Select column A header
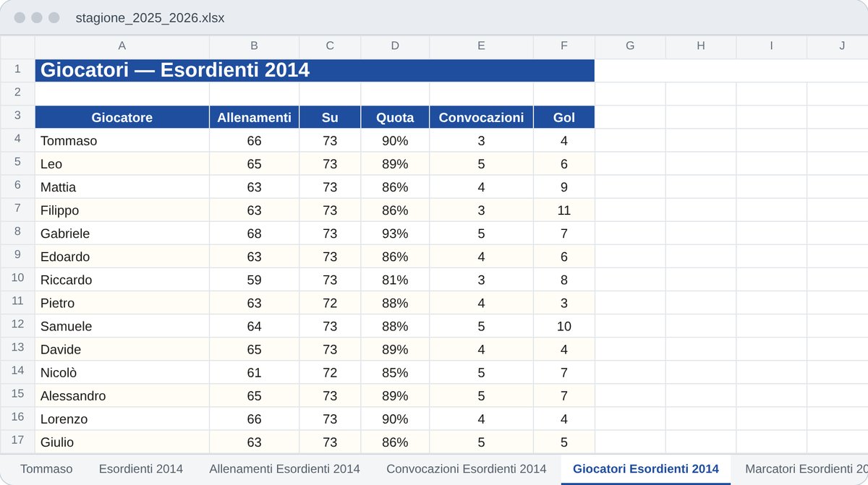 122,46
